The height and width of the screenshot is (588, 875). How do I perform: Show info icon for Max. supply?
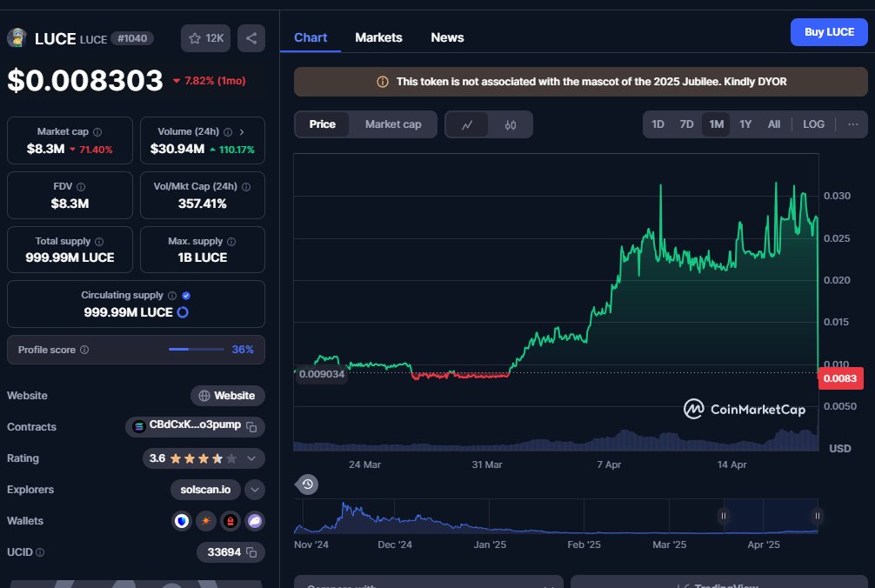point(231,242)
